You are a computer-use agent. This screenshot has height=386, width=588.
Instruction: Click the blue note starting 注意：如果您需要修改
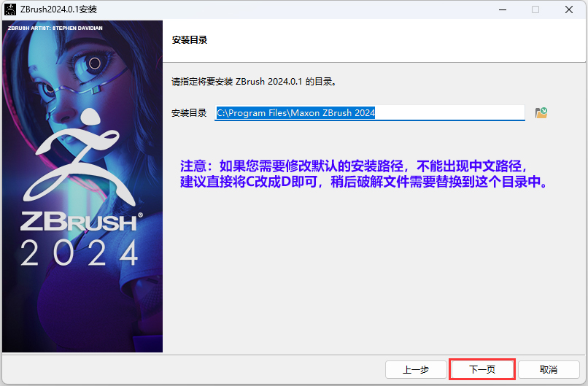[x=364, y=174]
